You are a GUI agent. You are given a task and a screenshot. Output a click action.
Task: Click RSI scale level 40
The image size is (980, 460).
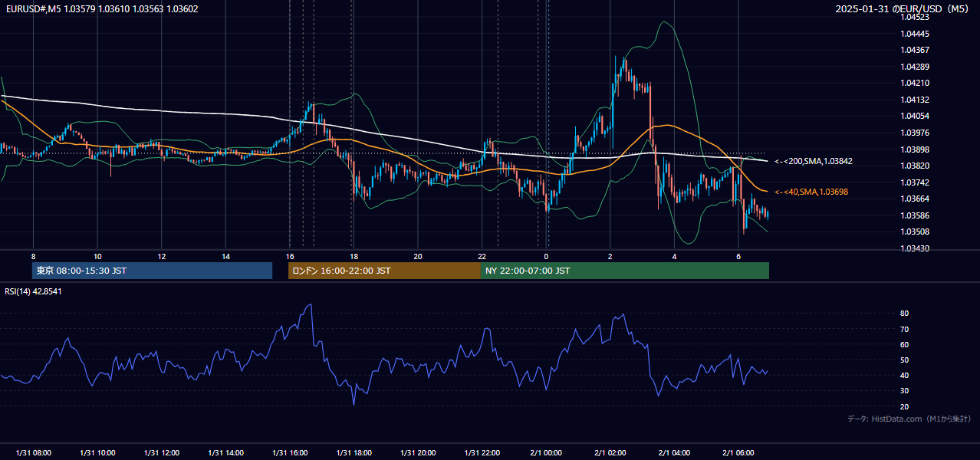(x=905, y=375)
